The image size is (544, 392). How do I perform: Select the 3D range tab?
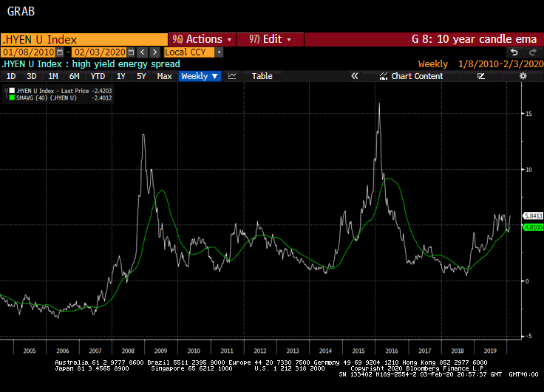click(x=32, y=76)
